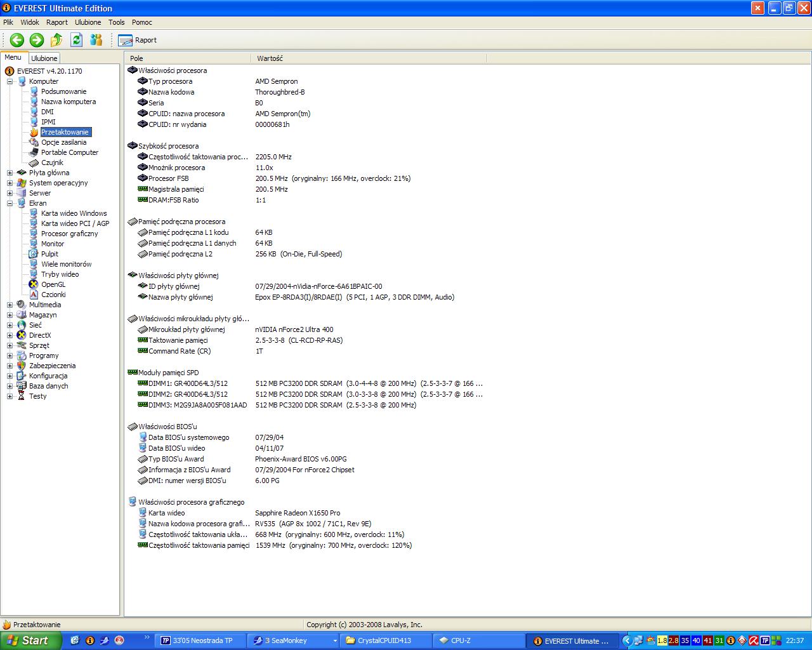Collapse the Ekran tree node
Image resolution: width=812 pixels, height=650 pixels.
10,203
